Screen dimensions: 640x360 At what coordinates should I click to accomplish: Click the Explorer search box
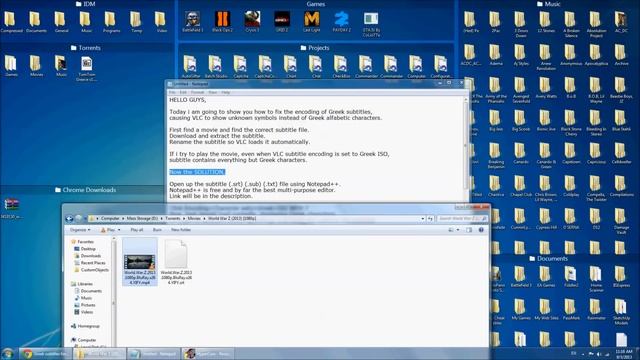[x=461, y=218]
